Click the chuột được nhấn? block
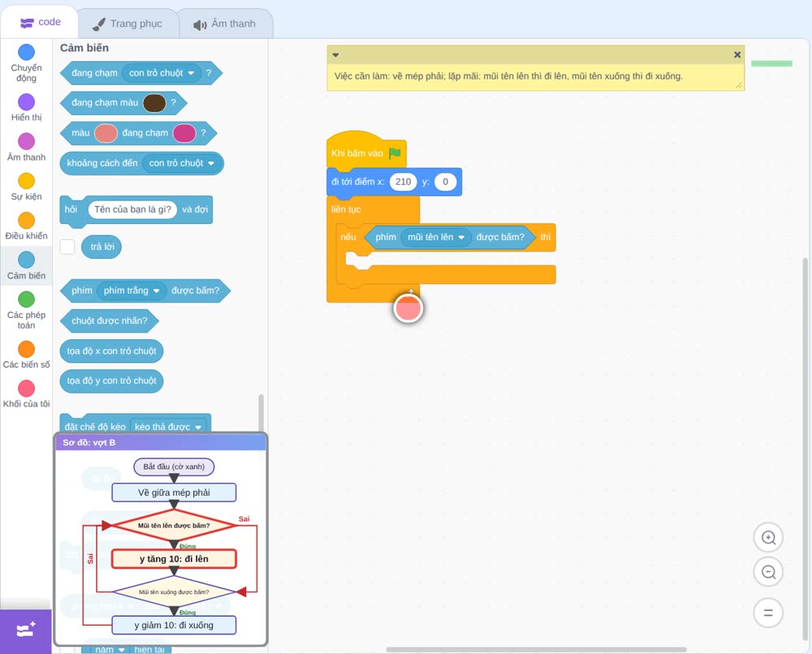The width and height of the screenshot is (812, 654). pyautogui.click(x=110, y=321)
